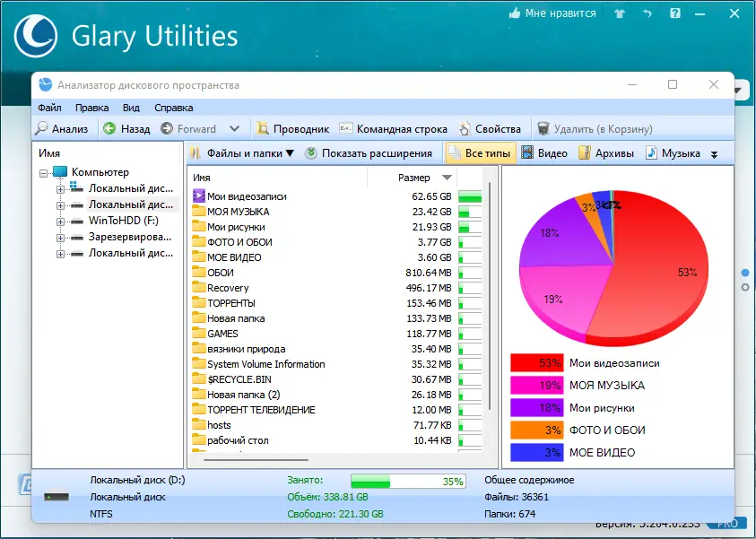
Task: Click the horizontal scrollbar of file list
Action: coord(256,460)
